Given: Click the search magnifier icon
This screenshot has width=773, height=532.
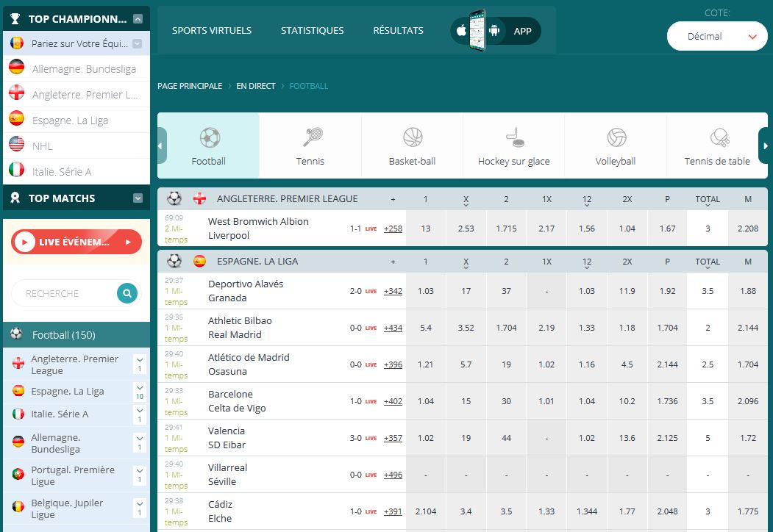Looking at the screenshot, I should 127,293.
